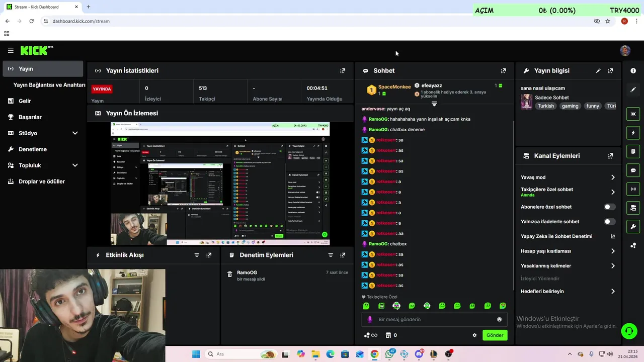Image resolution: width=644 pixels, height=362 pixels.
Task: Open chat settings gear next to Gönder
Action: 474,335
